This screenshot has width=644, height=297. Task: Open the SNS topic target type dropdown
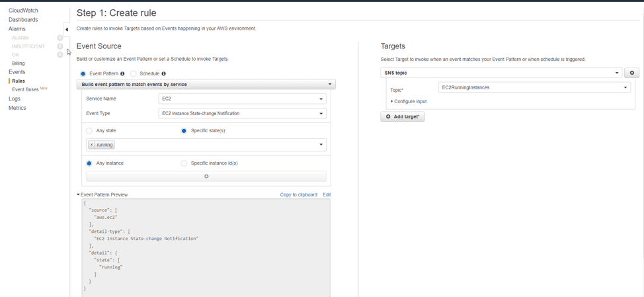pos(501,73)
